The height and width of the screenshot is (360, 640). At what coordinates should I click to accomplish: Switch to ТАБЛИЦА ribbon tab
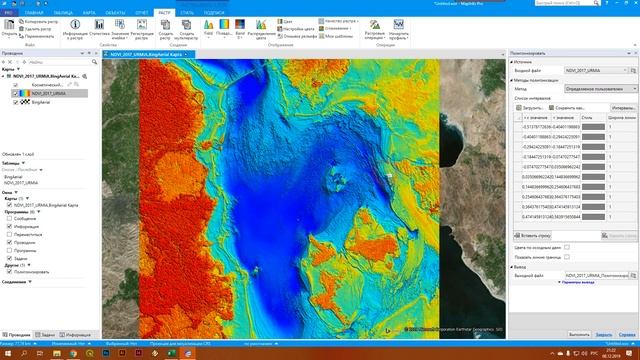coord(63,13)
